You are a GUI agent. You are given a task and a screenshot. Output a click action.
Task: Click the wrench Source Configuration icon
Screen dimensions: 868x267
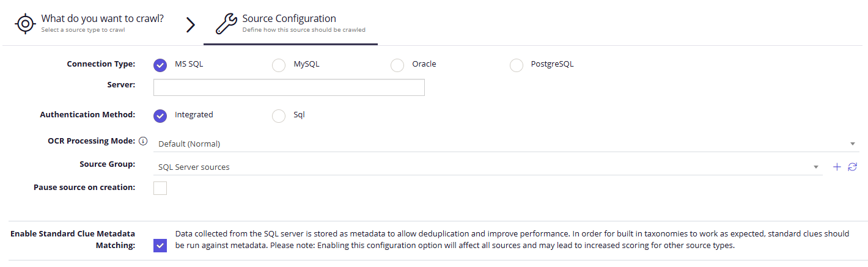tap(227, 24)
